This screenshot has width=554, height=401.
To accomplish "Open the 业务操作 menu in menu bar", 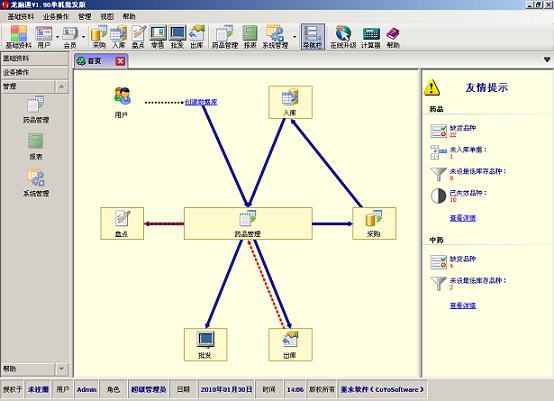I will point(56,17).
